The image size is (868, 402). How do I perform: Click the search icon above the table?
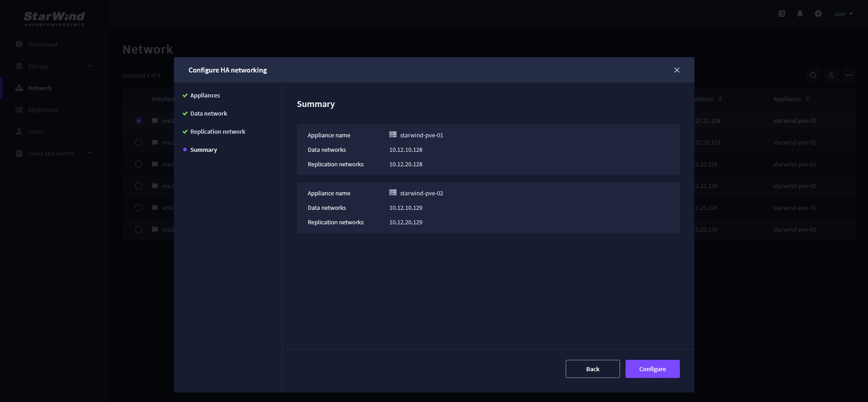813,75
